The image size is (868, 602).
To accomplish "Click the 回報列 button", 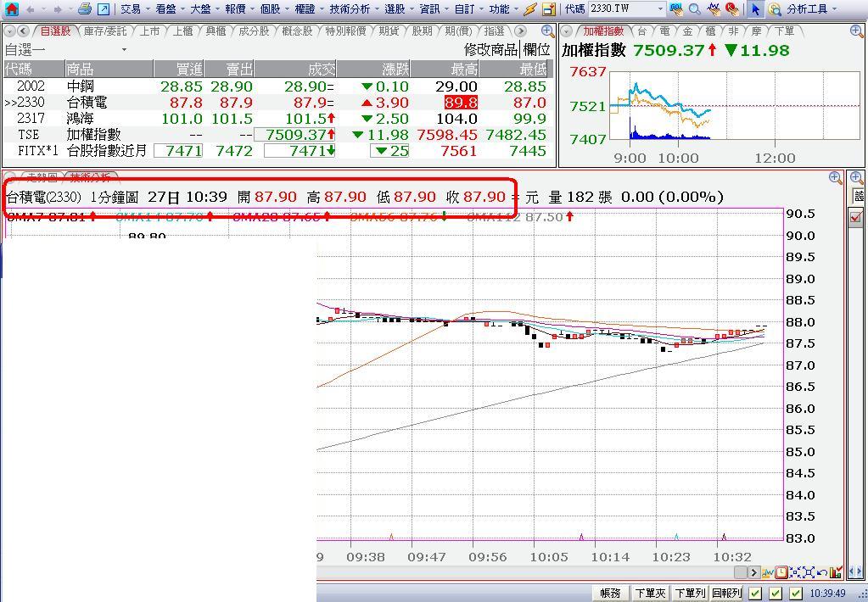I will [726, 594].
